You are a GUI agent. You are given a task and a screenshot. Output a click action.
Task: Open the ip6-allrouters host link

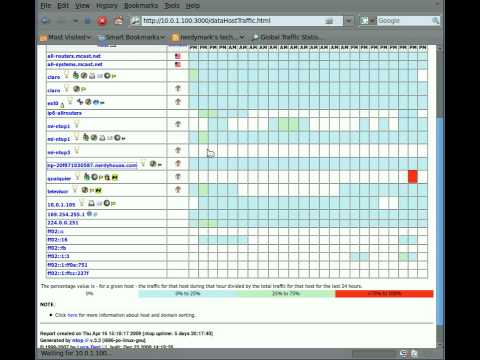(64, 113)
